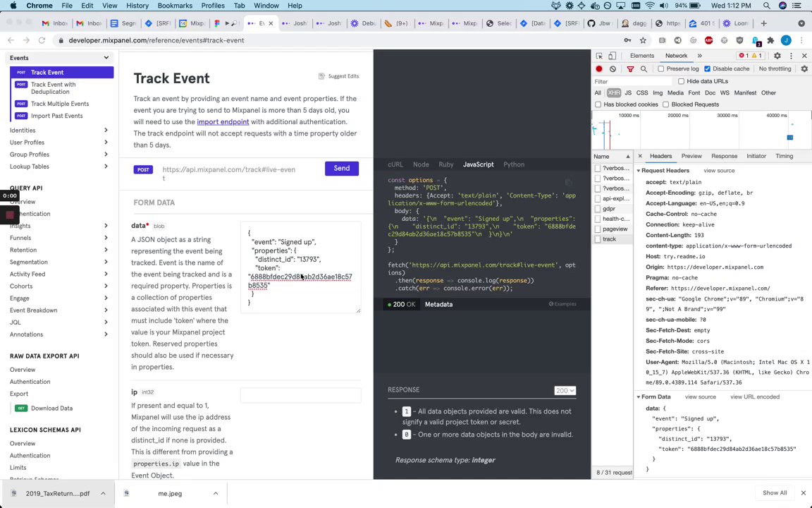This screenshot has height=508, width=812.
Task: Tick the checkbox for the track request
Action: (598, 239)
